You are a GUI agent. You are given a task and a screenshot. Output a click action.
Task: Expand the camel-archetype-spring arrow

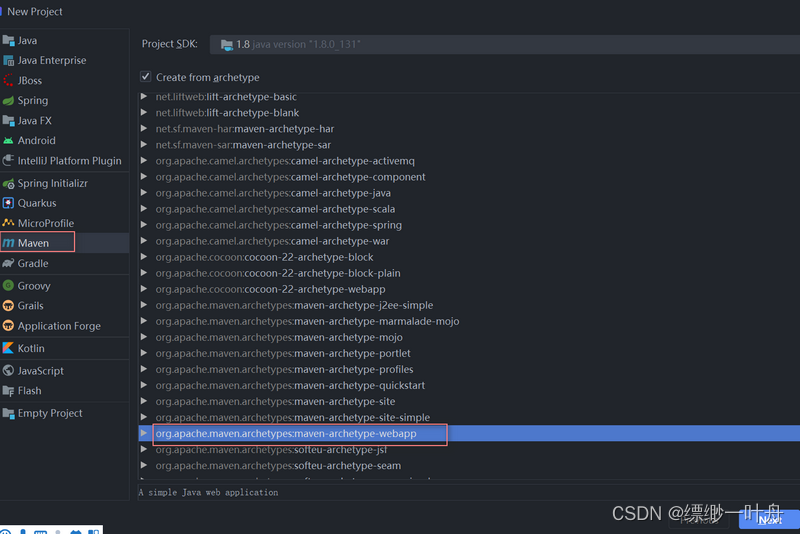(x=144, y=225)
